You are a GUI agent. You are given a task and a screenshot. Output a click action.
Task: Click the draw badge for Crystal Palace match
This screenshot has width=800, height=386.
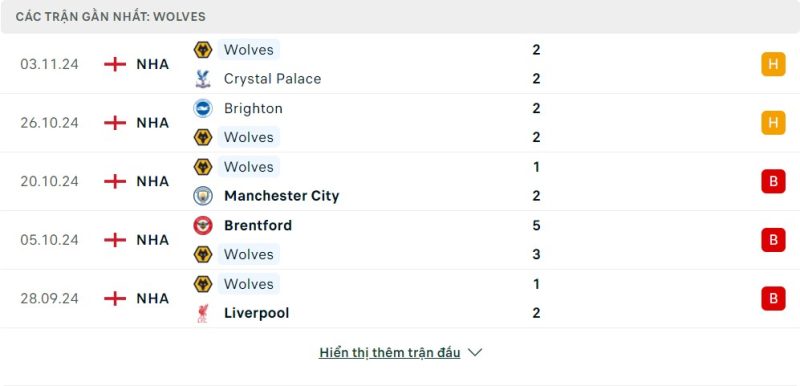(773, 64)
